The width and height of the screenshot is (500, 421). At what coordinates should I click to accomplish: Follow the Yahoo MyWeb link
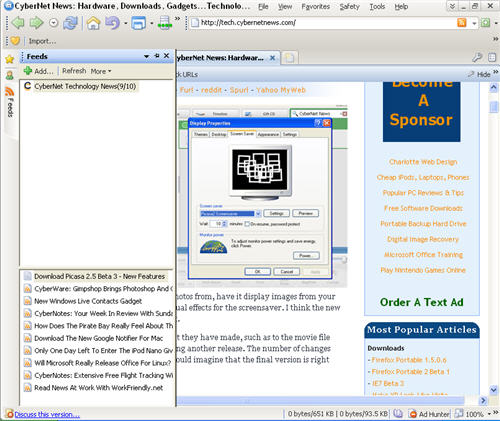(x=281, y=90)
